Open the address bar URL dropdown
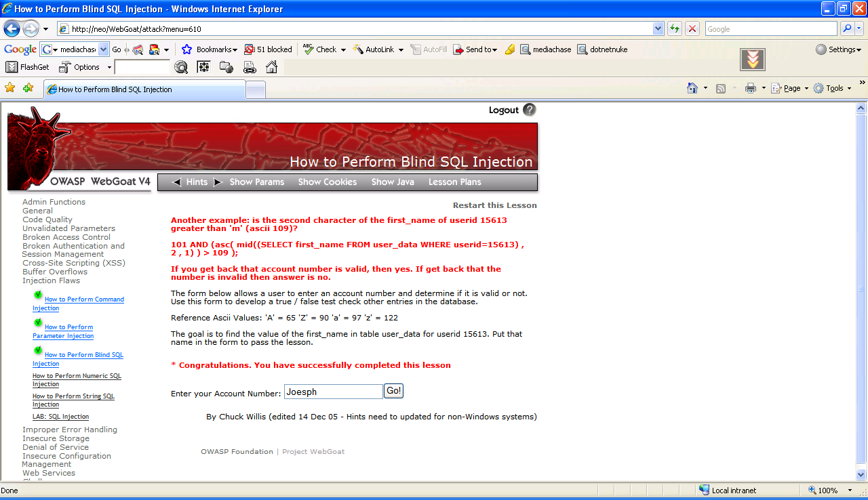The width and height of the screenshot is (868, 500). pyautogui.click(x=658, y=29)
